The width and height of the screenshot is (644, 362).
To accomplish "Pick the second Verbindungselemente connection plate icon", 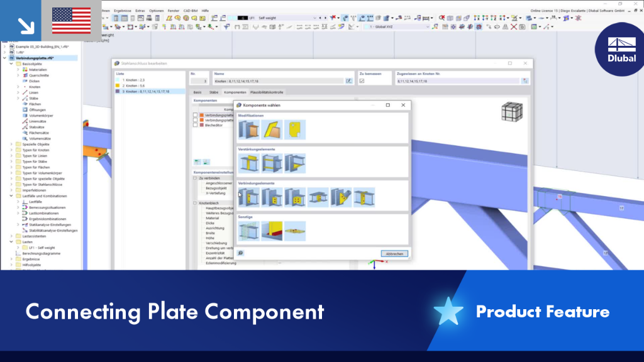I will 272,197.
